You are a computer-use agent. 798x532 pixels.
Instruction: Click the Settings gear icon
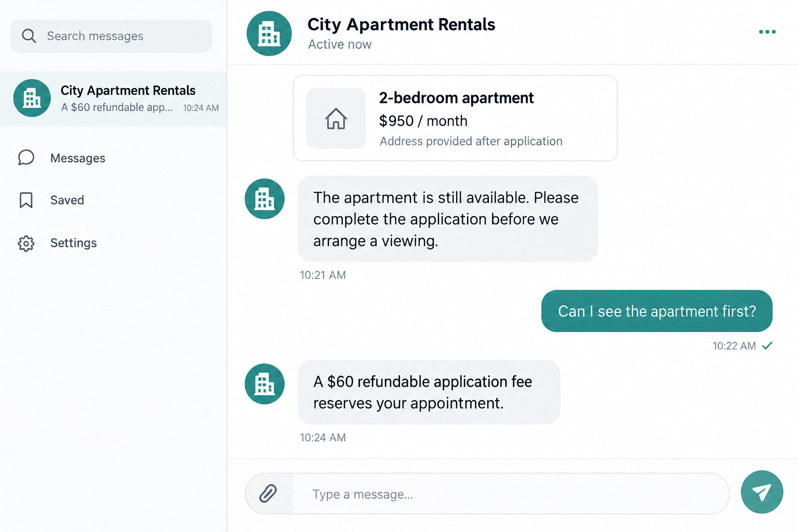26,243
